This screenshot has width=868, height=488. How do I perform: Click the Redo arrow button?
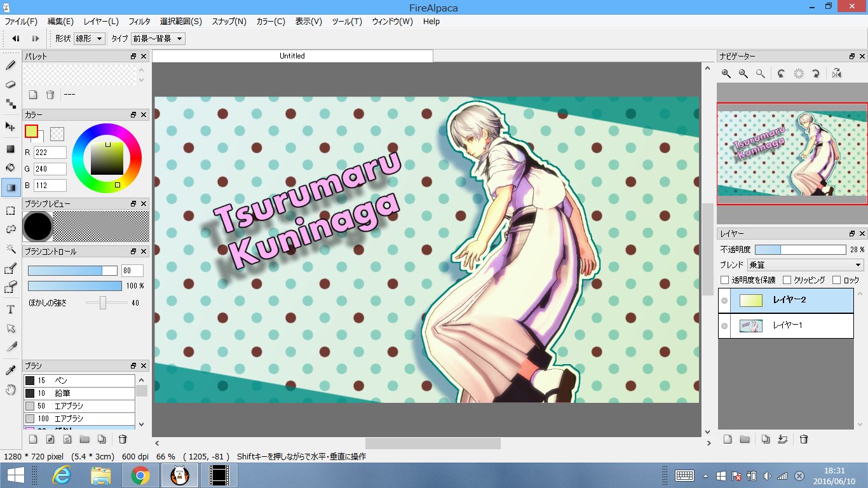point(36,39)
